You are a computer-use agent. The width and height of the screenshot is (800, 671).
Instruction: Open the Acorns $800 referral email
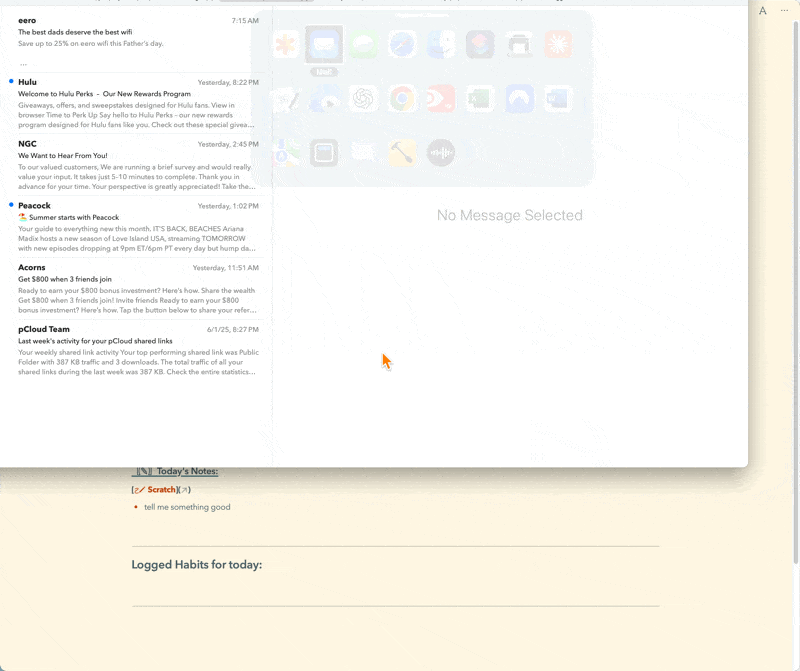tap(138, 288)
